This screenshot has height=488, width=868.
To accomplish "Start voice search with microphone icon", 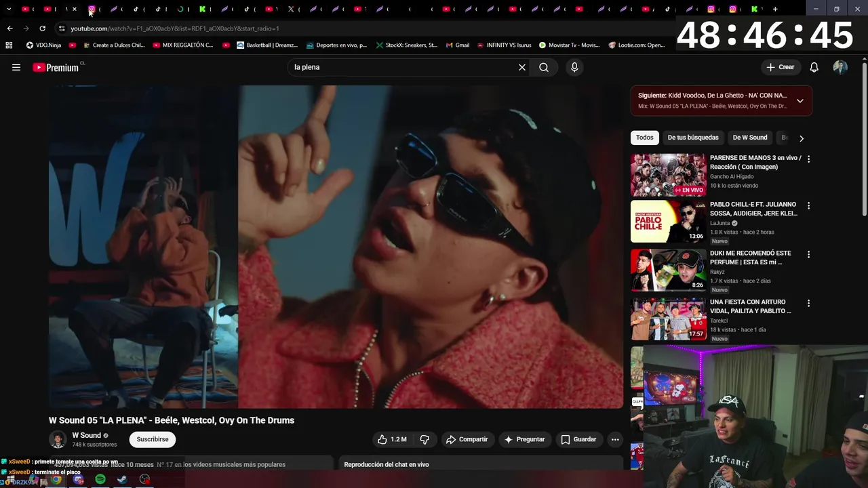I will pyautogui.click(x=574, y=67).
